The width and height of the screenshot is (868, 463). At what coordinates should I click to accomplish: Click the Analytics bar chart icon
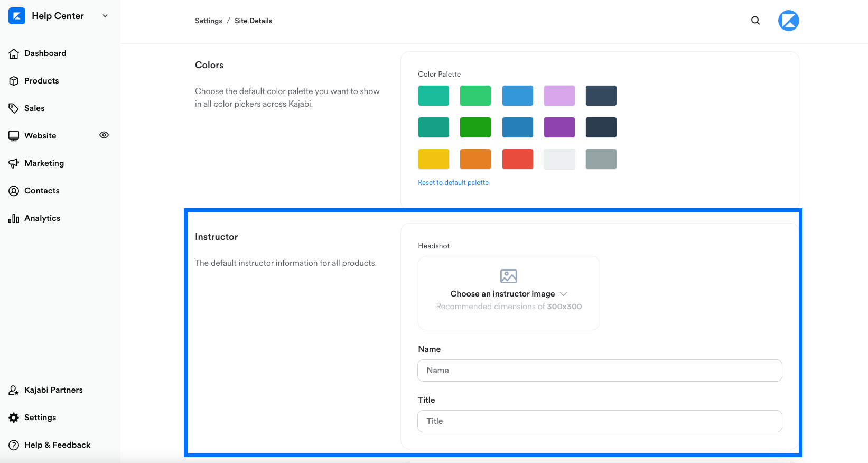(x=14, y=218)
